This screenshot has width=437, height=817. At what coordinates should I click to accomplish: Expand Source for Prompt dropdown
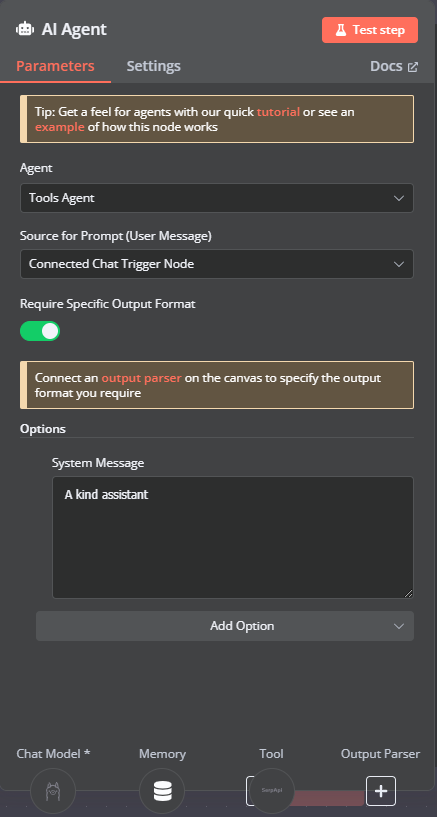click(x=217, y=264)
